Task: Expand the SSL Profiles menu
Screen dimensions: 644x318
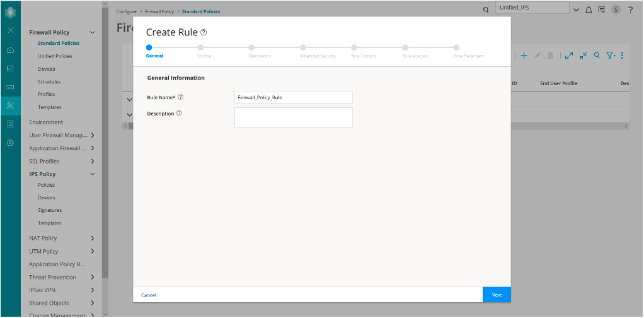Action: [x=93, y=161]
